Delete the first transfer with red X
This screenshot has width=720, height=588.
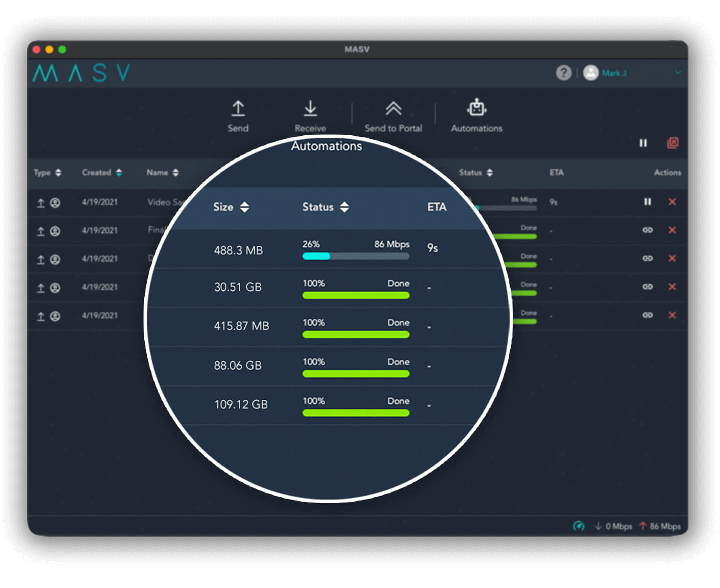pyautogui.click(x=672, y=202)
